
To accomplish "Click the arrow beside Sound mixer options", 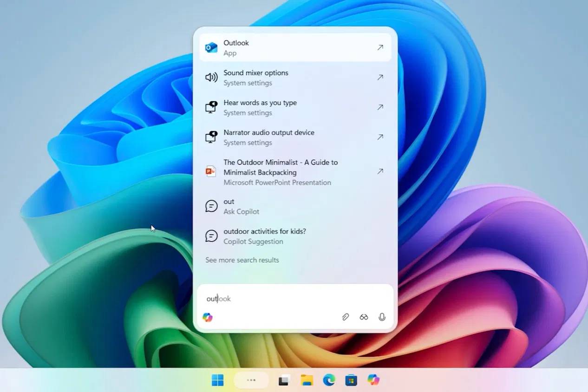I will click(380, 77).
